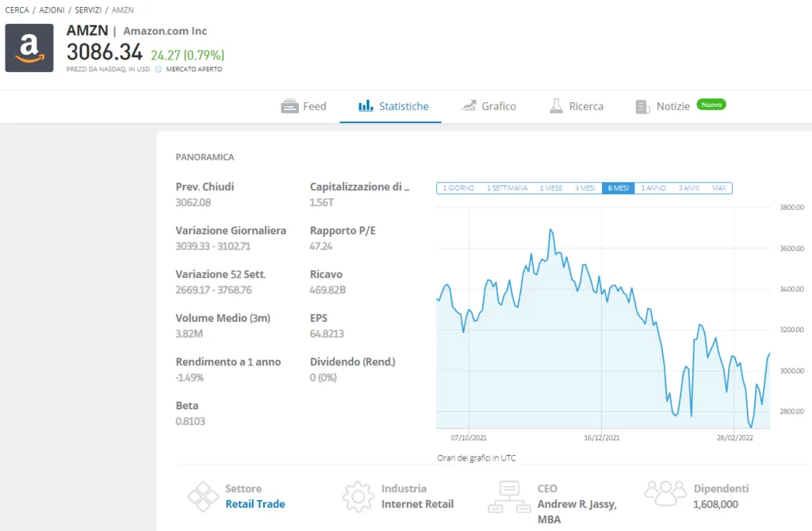Screen dimensions: 812x531
Task: Click the EPS value 64.8213
Action: (327, 334)
